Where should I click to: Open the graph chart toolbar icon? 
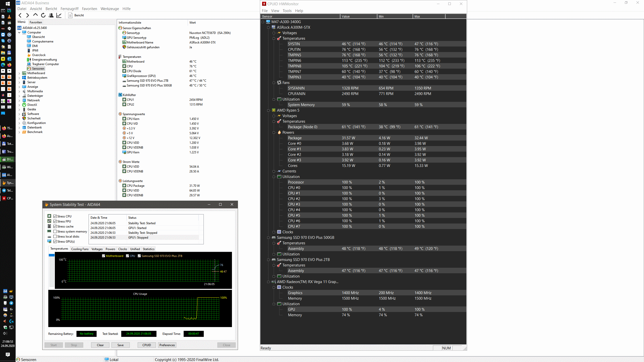(x=59, y=15)
